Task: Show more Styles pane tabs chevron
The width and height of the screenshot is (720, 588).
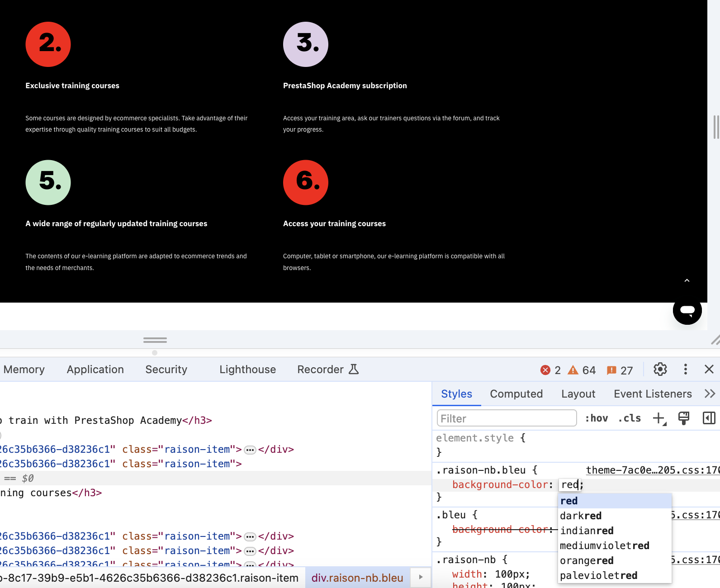Action: 710,394
